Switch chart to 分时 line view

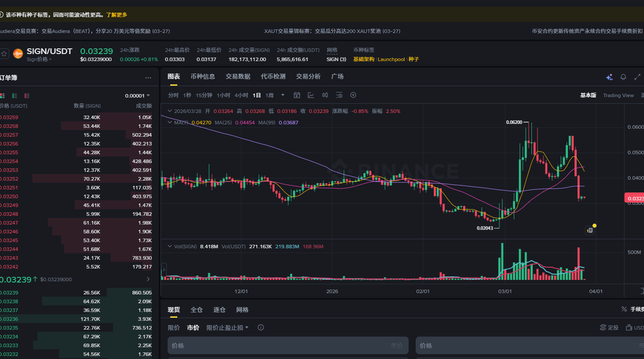click(173, 95)
